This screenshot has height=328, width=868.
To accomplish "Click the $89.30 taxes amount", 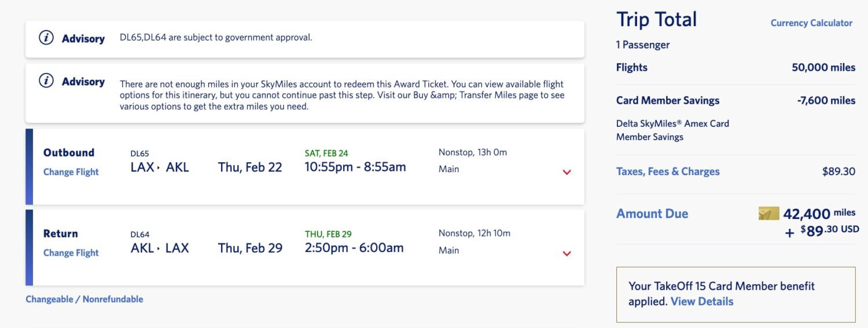I will 838,172.
